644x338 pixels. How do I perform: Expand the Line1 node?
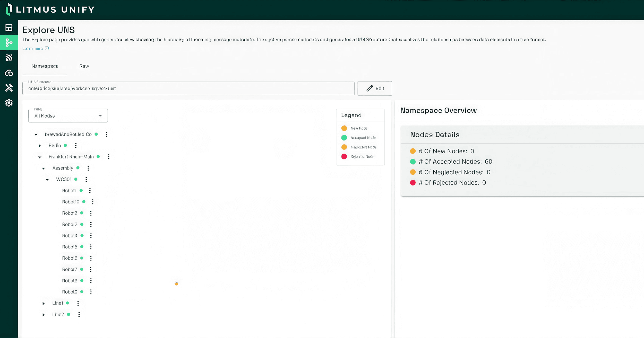tap(44, 304)
